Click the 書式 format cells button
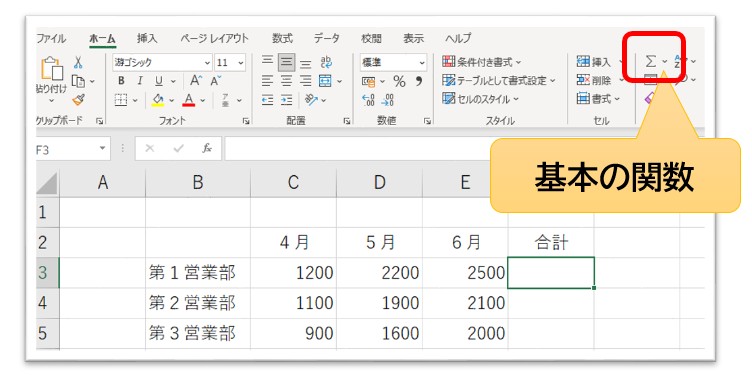Image resolution: width=752 pixels, height=380 pixels. 598,99
